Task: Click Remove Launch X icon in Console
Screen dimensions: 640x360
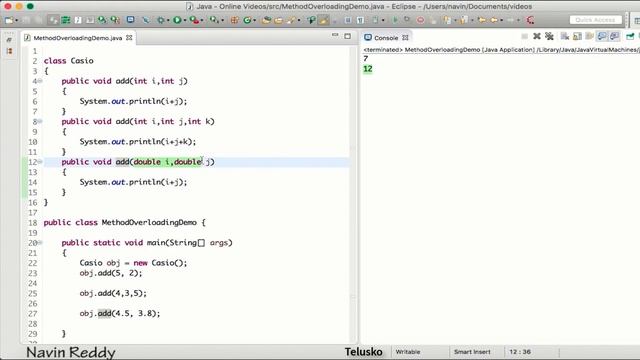Action: [537, 36]
